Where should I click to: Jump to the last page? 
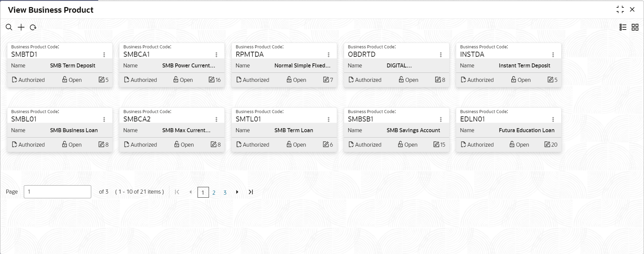point(251,192)
